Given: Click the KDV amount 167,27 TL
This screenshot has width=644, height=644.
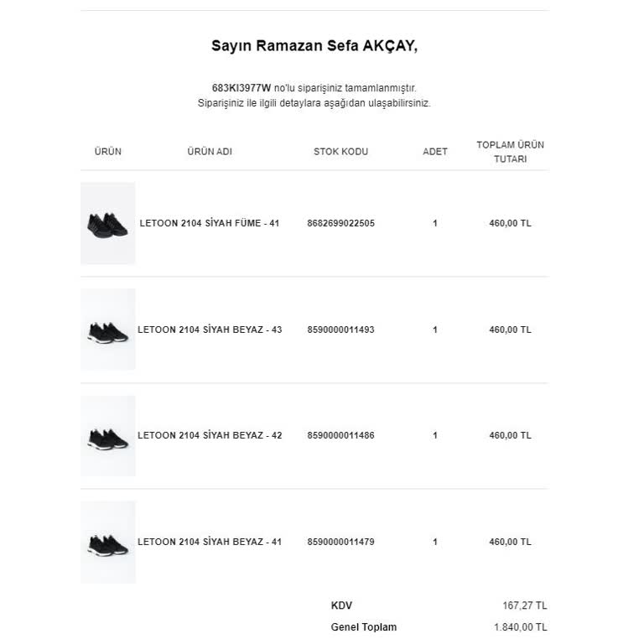Looking at the screenshot, I should pyautogui.click(x=524, y=605).
